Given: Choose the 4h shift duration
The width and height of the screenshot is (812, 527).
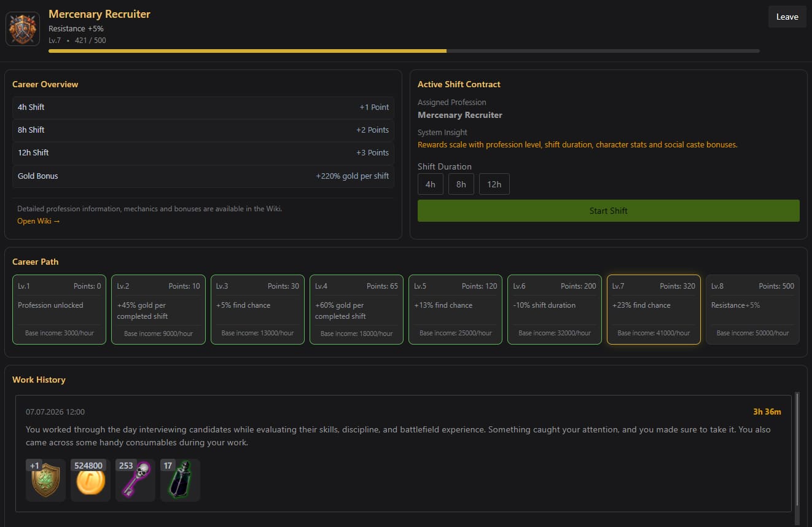Looking at the screenshot, I should (x=431, y=184).
